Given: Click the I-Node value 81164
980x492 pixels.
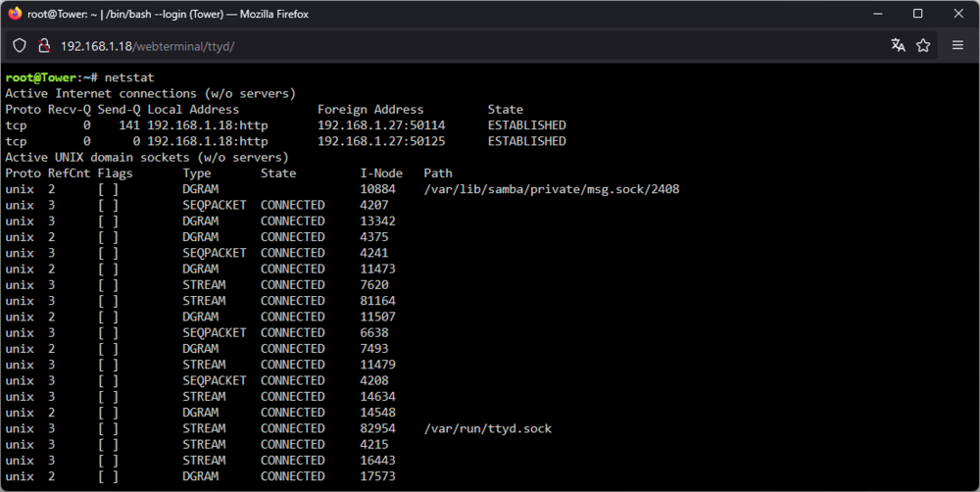Looking at the screenshot, I should click(377, 301).
